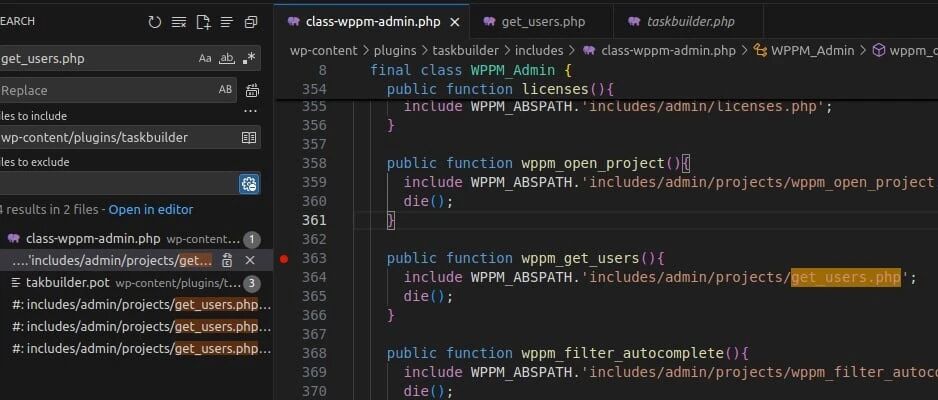Click the match count badge 1
The width and height of the screenshot is (938, 400).
pyautogui.click(x=251, y=240)
